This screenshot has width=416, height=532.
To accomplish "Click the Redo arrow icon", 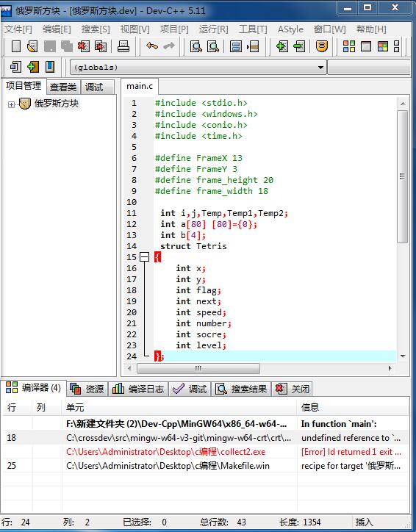I will click(x=168, y=46).
